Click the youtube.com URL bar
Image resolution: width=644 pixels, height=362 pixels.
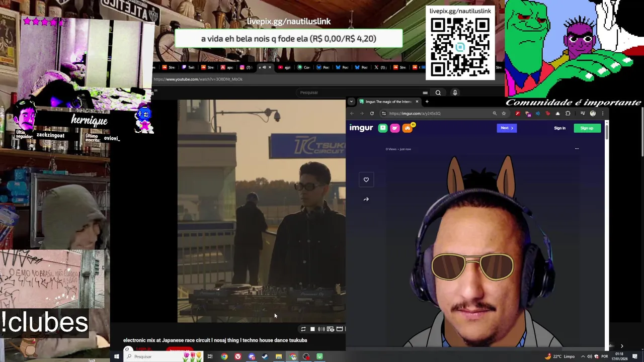coord(198,79)
